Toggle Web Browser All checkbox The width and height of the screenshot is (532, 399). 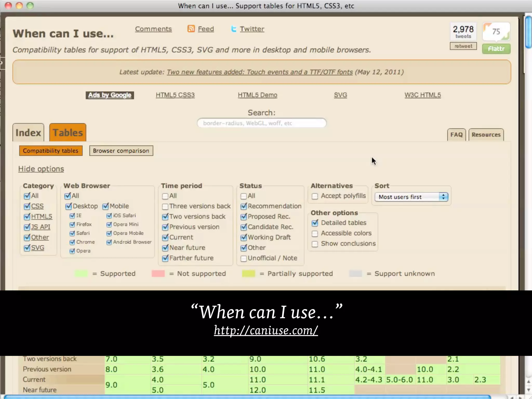click(x=68, y=196)
